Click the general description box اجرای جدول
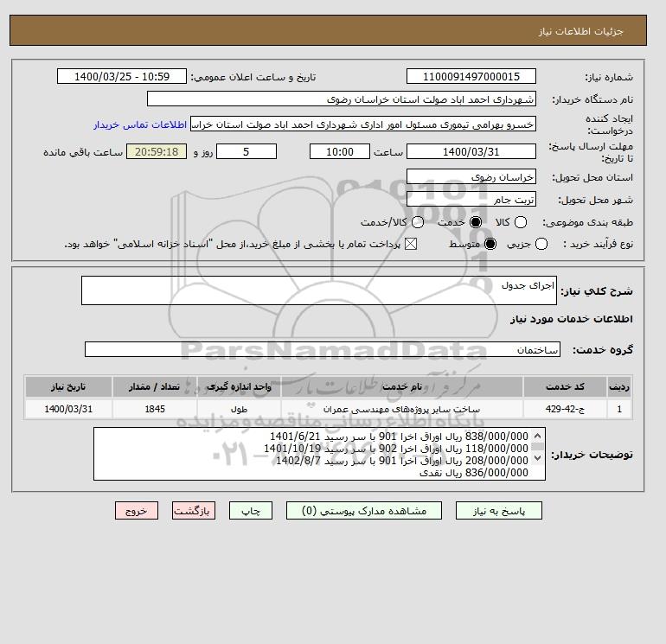 (319, 290)
